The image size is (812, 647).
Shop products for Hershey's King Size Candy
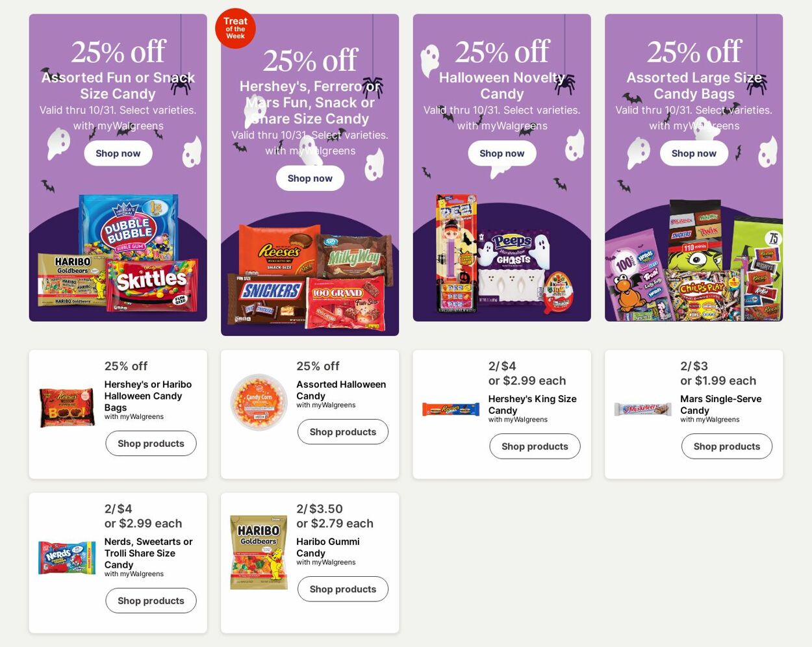tap(535, 446)
